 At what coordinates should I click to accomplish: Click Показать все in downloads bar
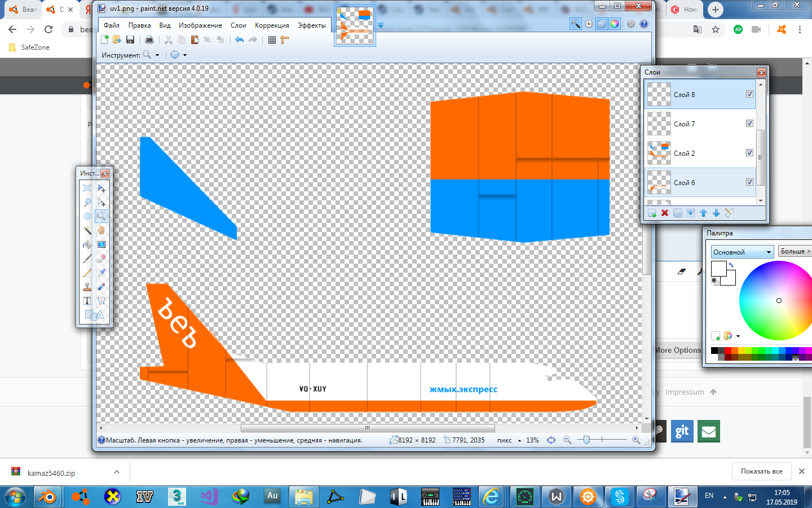pyautogui.click(x=762, y=471)
